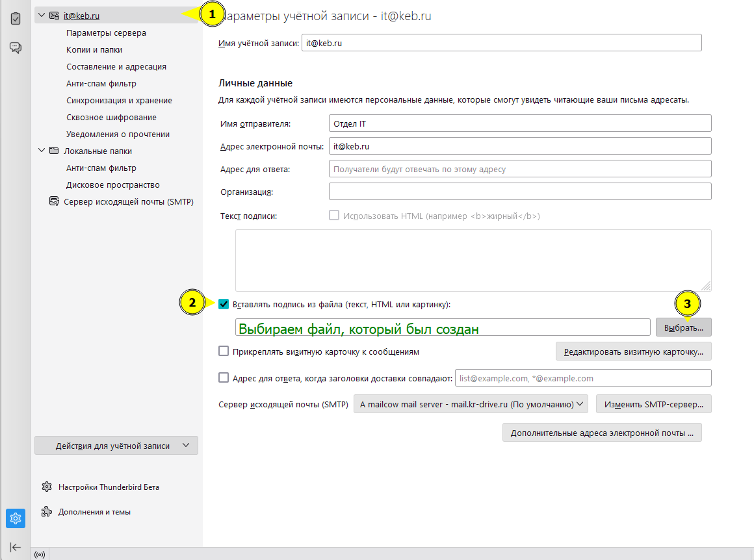Go to Параметры сервера section
The image size is (754, 560).
(x=106, y=32)
